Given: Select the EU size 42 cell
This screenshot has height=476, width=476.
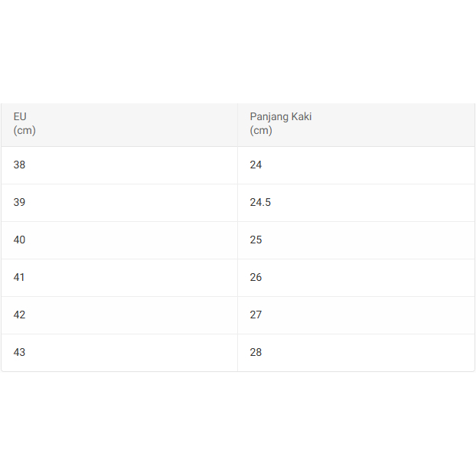Looking at the screenshot, I should point(20,315).
